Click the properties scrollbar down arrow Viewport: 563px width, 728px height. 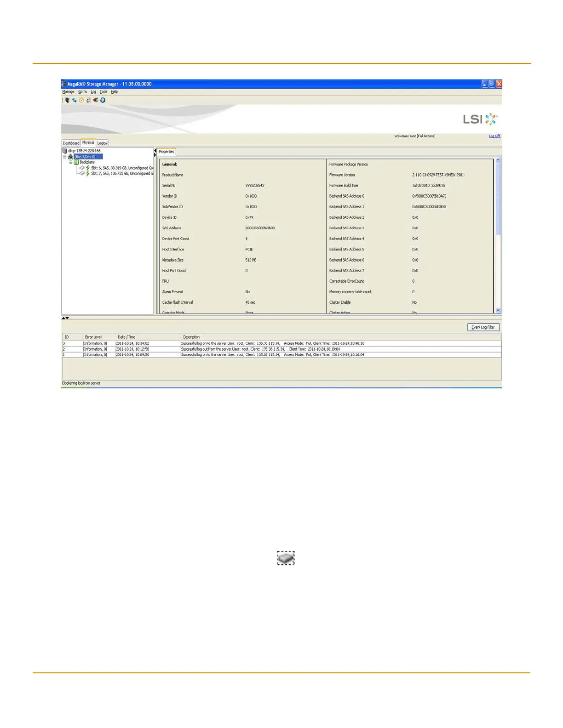click(x=498, y=310)
